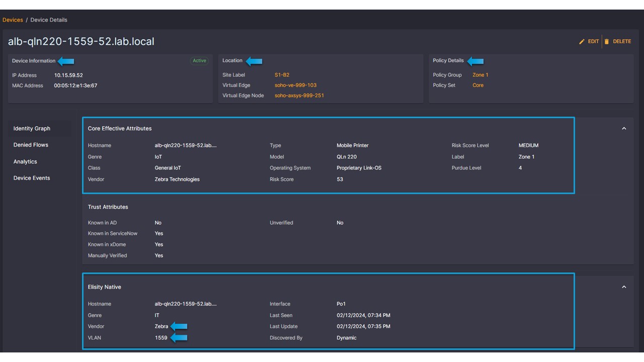Screen dimensions: 644x362
Task: Click Genre value IoT
Action: (158, 157)
